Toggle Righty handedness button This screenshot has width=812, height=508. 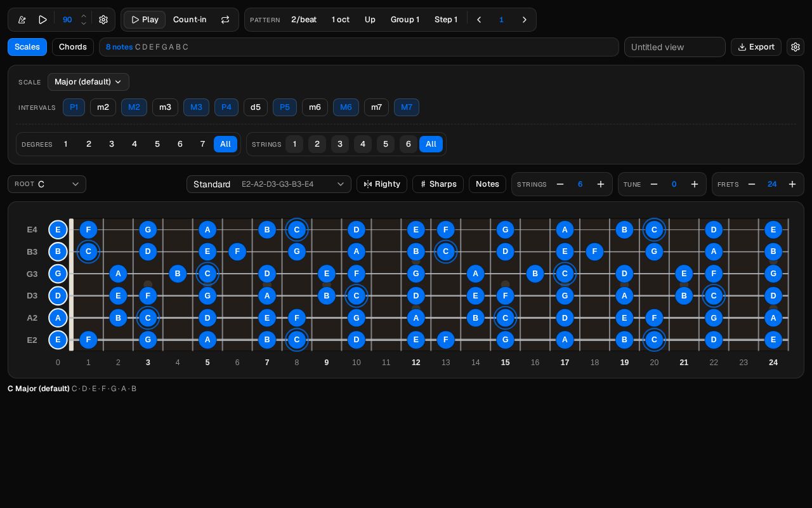click(x=382, y=184)
